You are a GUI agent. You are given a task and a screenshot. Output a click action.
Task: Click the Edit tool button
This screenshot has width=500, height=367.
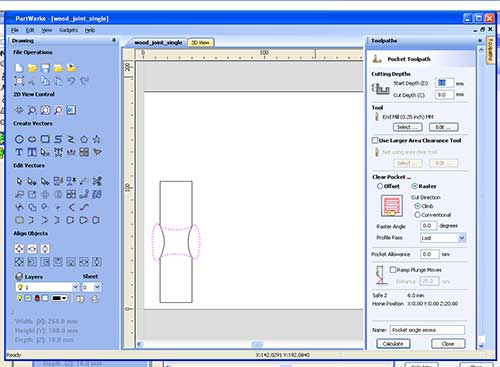pyautogui.click(x=443, y=127)
